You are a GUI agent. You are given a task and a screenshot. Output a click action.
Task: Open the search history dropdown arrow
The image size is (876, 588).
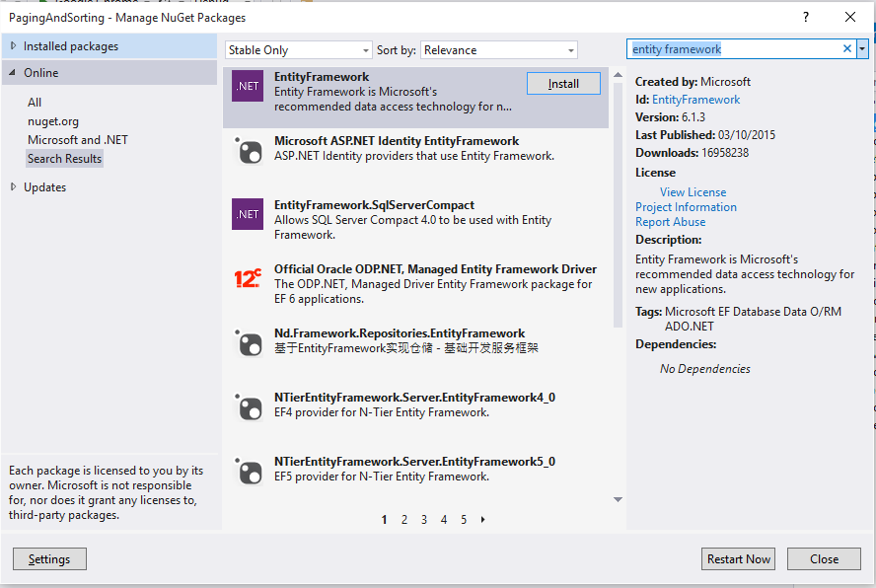862,49
